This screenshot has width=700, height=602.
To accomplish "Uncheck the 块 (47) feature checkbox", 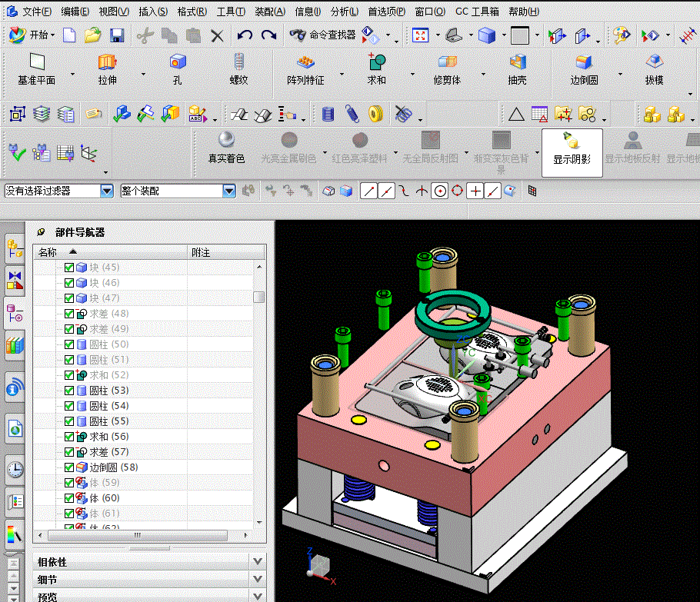I will point(69,298).
